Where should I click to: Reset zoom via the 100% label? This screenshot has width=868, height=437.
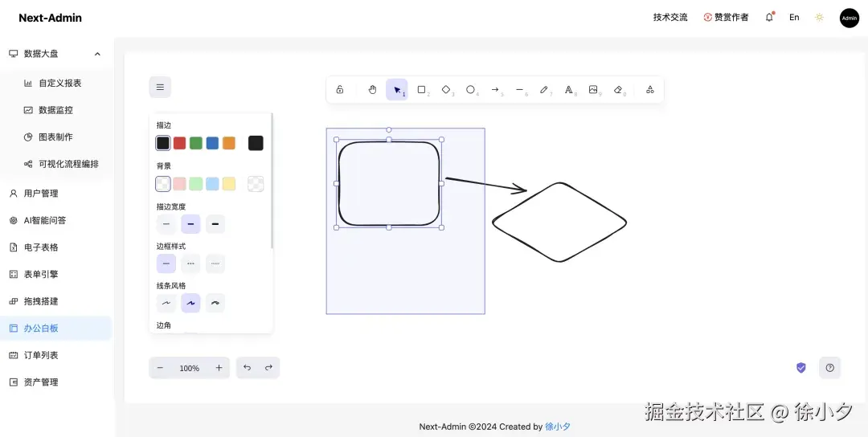coord(190,368)
